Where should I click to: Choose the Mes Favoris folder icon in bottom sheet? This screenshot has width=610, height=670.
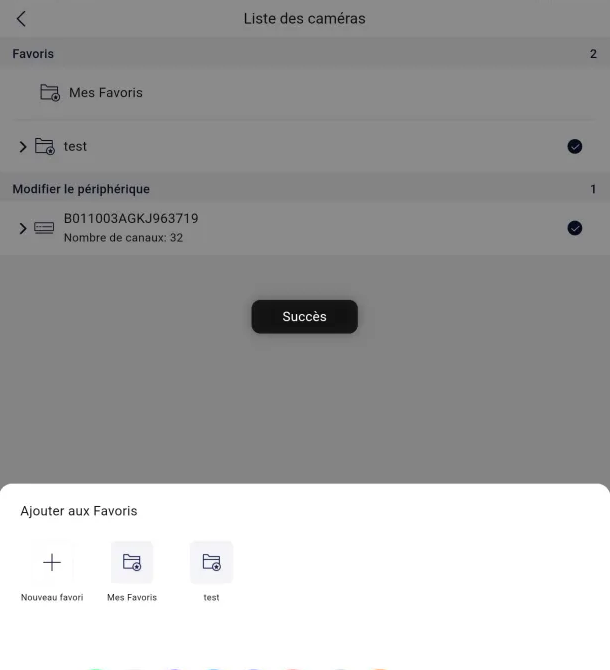(x=132, y=562)
